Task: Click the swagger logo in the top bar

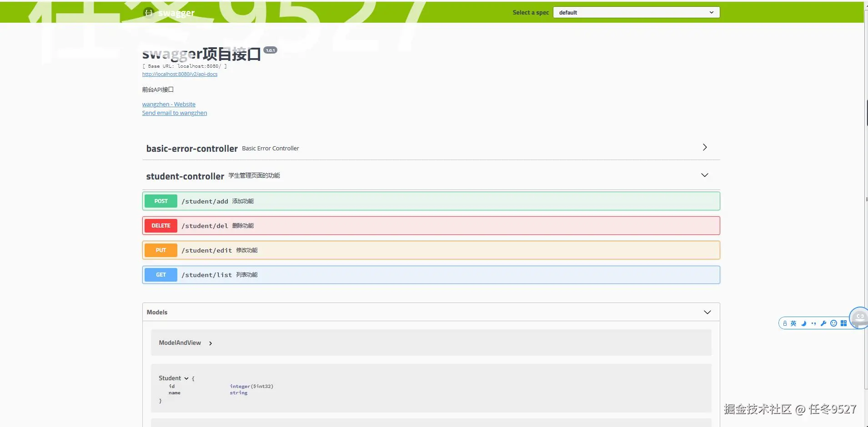Action: 169,13
